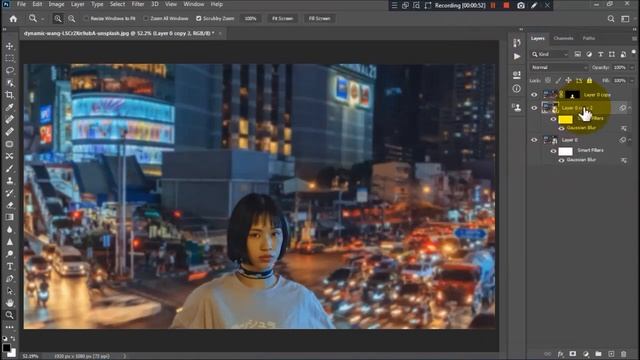This screenshot has width=640, height=360.
Task: Delete layer with the trash icon
Action: coord(623,354)
